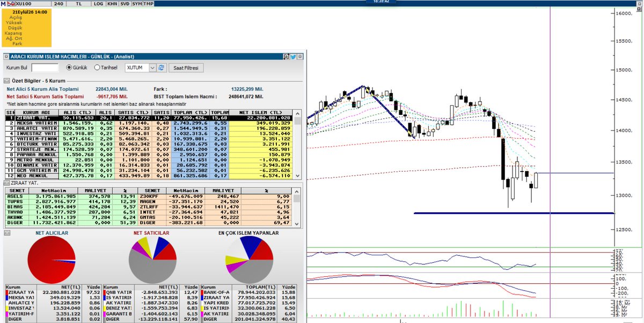Screen dimensions: 644x323
Task: Click the broker table's up scroll arrow
Action: (297, 112)
